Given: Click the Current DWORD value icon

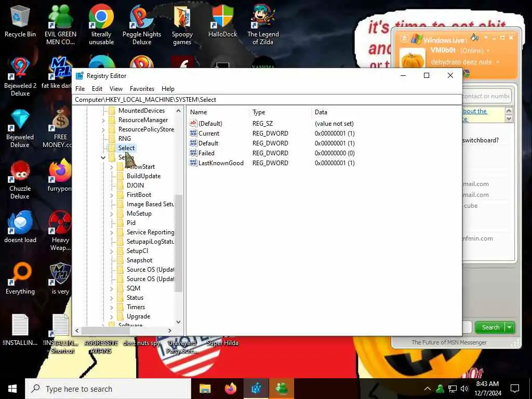Looking at the screenshot, I should (193, 134).
